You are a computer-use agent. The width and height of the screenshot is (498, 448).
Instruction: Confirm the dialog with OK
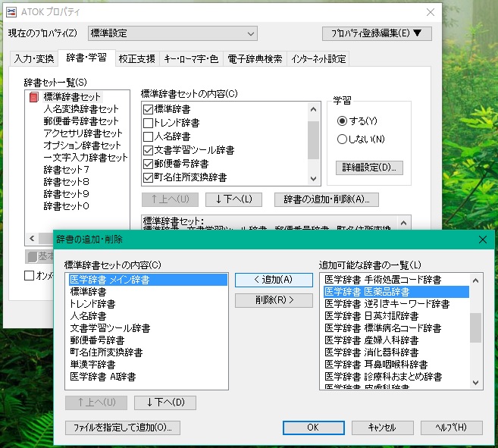(314, 428)
